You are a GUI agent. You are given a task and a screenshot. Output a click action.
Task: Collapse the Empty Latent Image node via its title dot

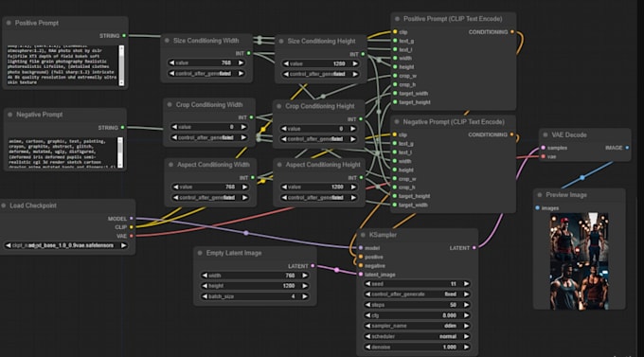pyautogui.click(x=200, y=253)
